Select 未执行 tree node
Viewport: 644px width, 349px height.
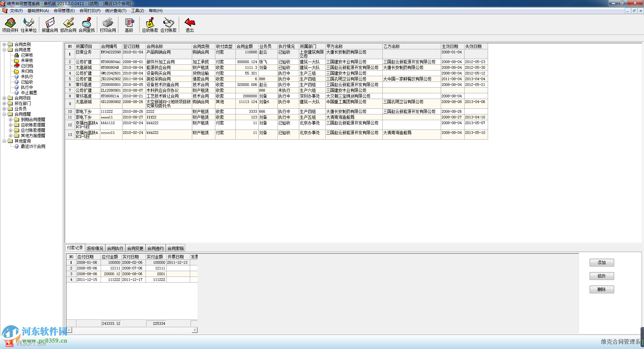click(x=27, y=77)
